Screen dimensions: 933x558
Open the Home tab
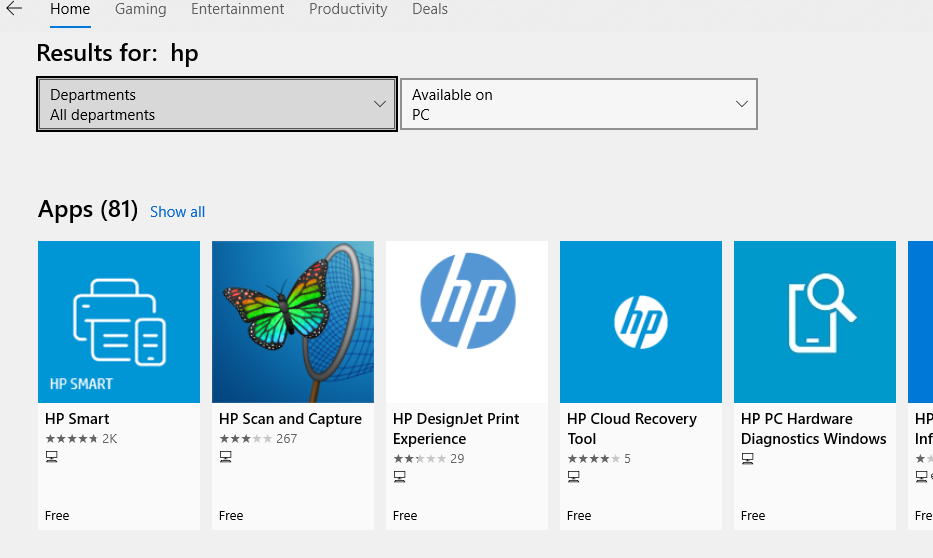(x=70, y=9)
